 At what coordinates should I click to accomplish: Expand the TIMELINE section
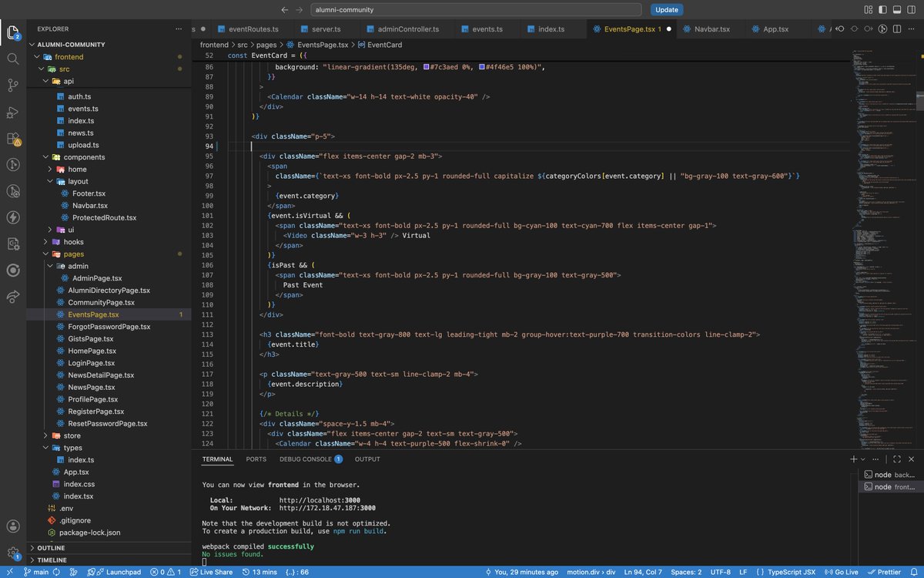tap(108, 560)
